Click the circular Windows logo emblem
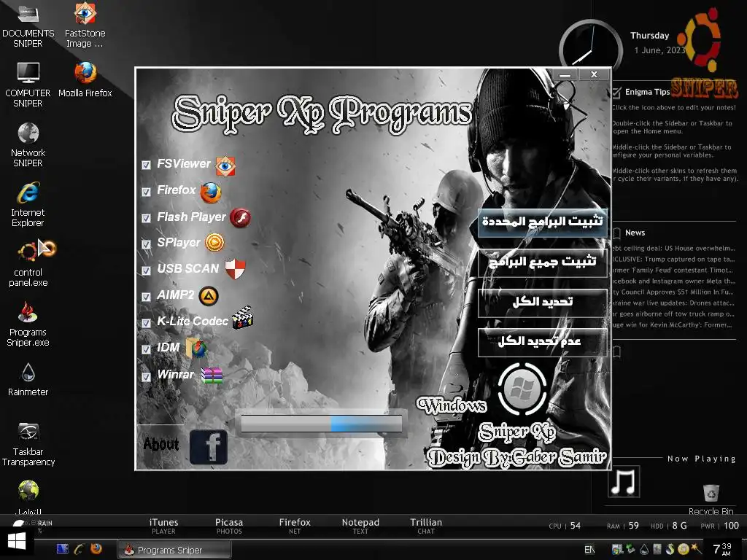This screenshot has width=747, height=560. [x=522, y=389]
